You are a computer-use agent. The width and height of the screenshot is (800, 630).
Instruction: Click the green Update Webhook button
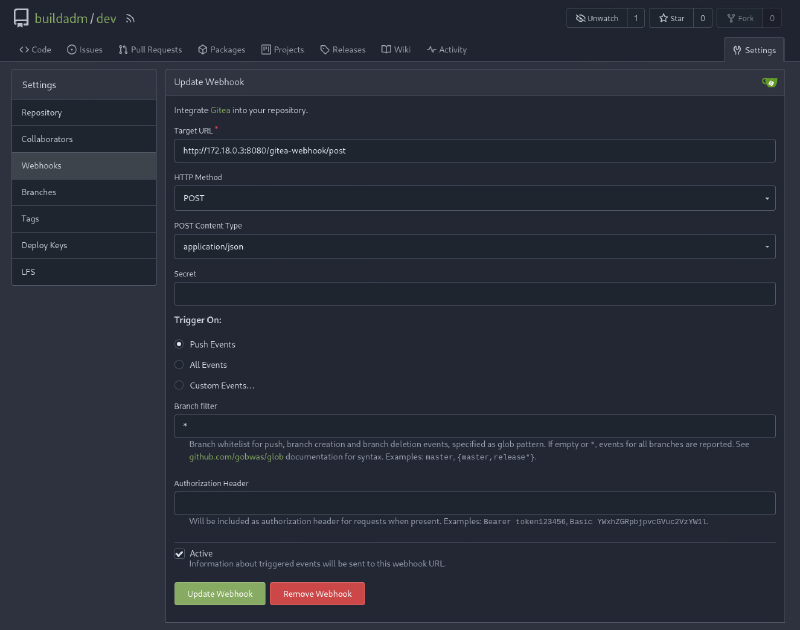click(x=220, y=594)
